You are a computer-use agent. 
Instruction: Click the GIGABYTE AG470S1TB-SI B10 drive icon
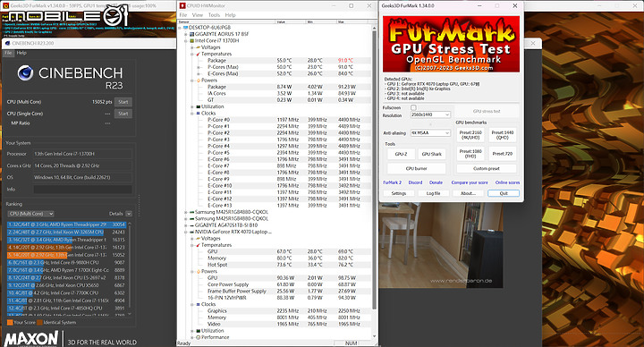(x=191, y=225)
